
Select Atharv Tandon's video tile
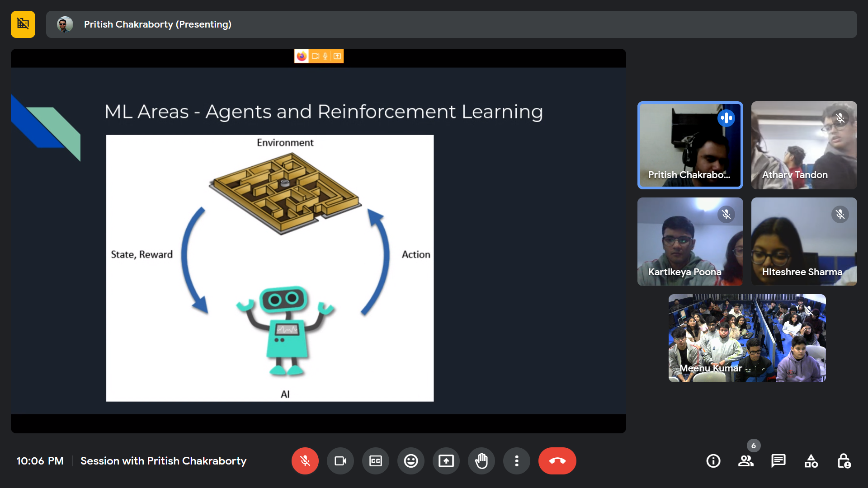[804, 145]
